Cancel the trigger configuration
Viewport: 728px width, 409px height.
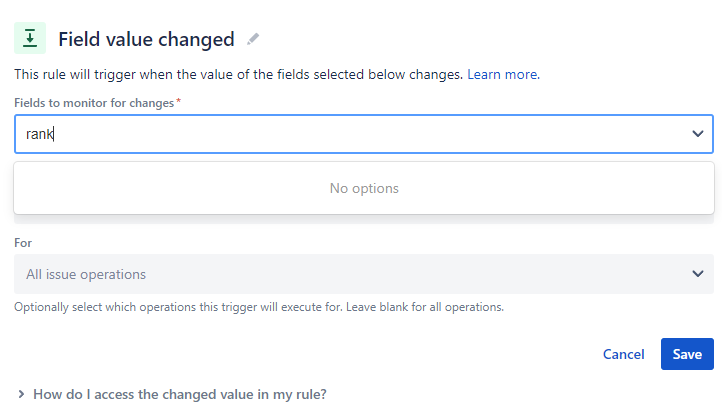tap(624, 354)
